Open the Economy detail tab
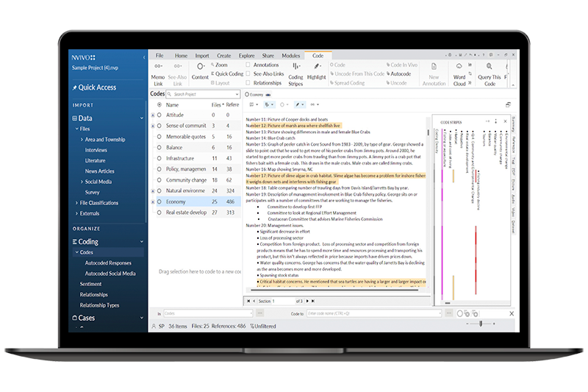This screenshot has width=588, height=392. point(257,95)
